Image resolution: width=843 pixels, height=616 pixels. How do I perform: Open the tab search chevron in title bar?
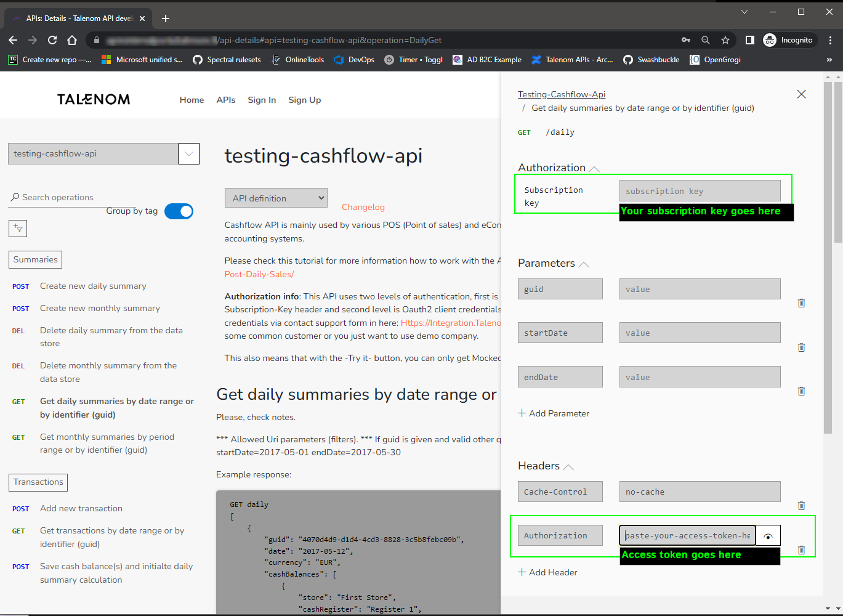point(744,12)
